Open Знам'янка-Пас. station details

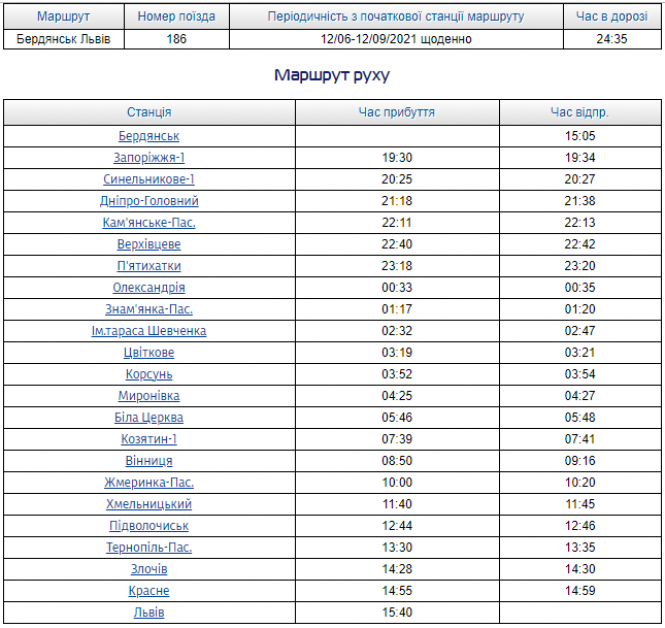pos(149,309)
